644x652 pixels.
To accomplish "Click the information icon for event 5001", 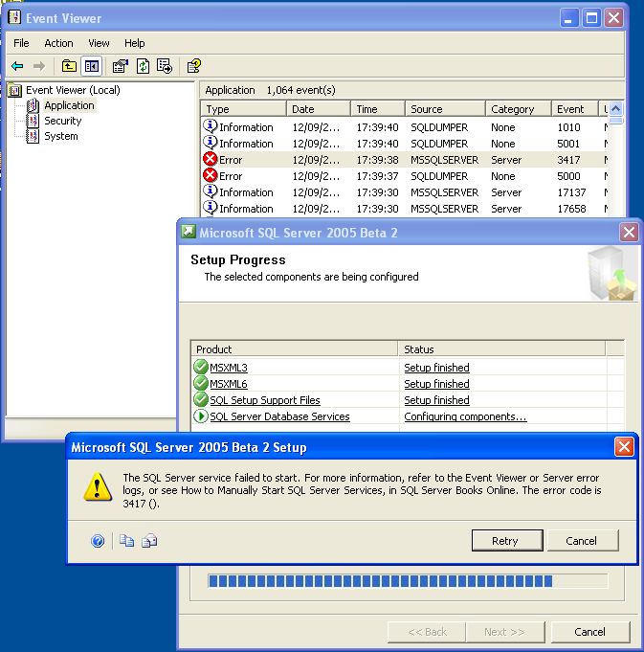I will pyautogui.click(x=211, y=143).
